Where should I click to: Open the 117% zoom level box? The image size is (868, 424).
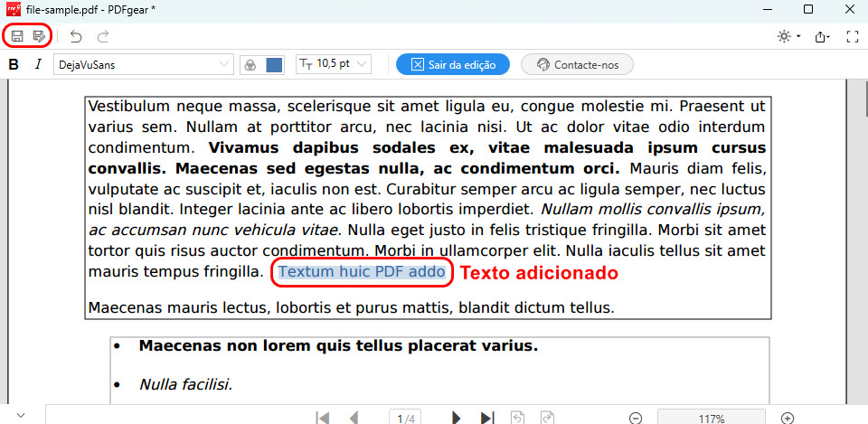[x=712, y=418]
